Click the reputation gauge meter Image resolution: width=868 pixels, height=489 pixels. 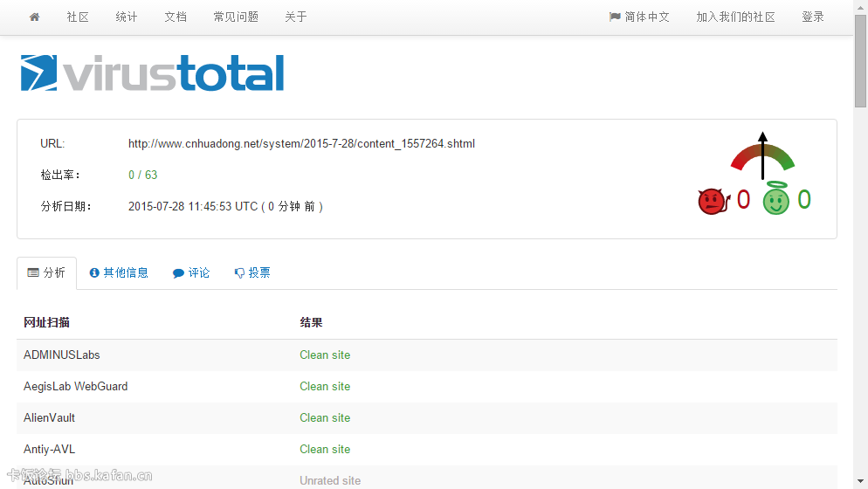[763, 155]
